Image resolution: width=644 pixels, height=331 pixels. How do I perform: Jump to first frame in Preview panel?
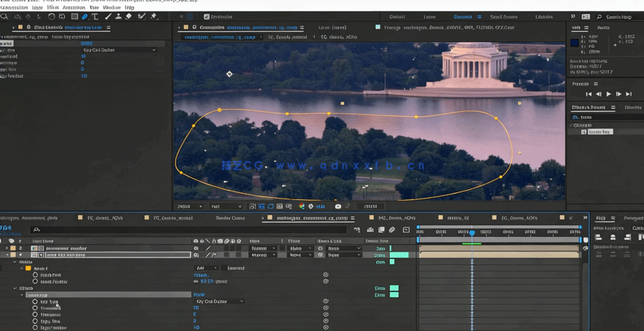pos(589,95)
